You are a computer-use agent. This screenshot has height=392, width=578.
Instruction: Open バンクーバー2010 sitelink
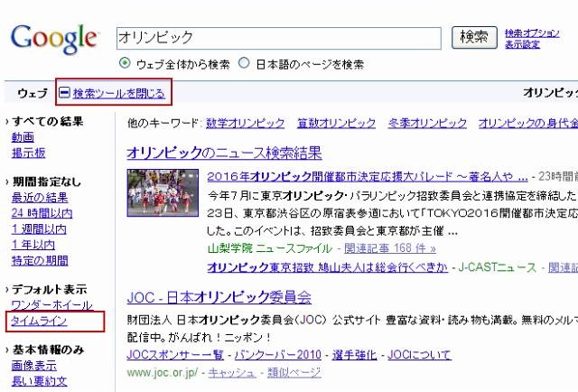coord(277,355)
